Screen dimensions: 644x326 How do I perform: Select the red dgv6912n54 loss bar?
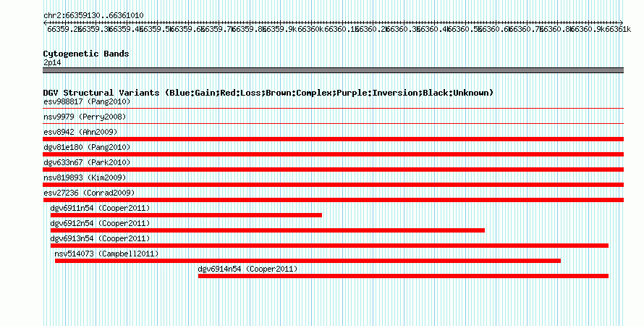(268, 230)
